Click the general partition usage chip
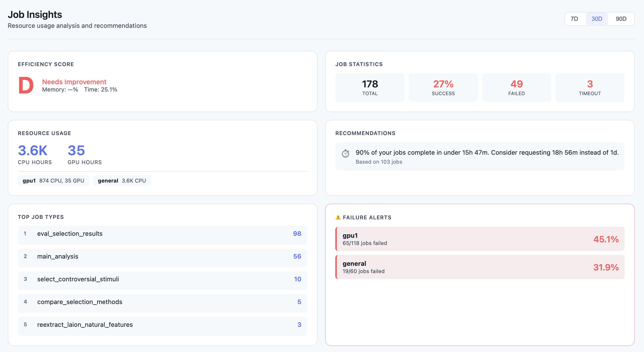Screen dimensions: 644x352 coord(122,181)
